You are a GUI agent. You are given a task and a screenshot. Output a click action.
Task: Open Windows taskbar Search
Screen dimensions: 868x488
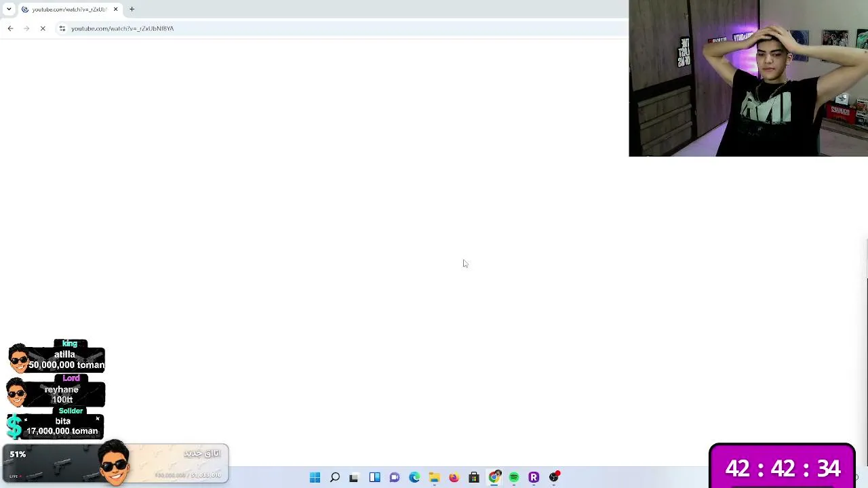click(x=334, y=478)
